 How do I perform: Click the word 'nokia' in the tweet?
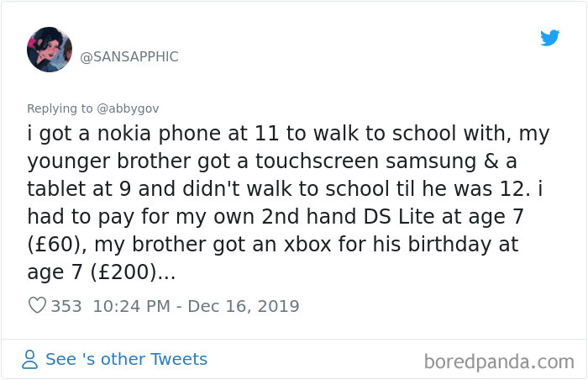(124, 134)
